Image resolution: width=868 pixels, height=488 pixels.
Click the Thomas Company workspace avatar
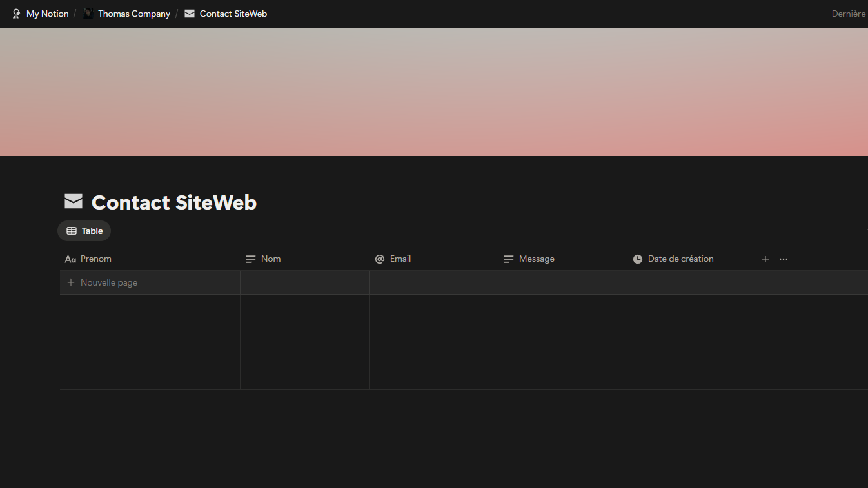(88, 13)
